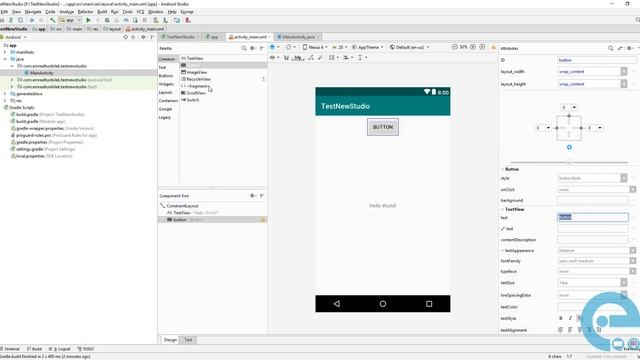Viewport: 640px width, 360px height.
Task: Click the horizontal bias slider in Attributes
Action: pos(569,162)
